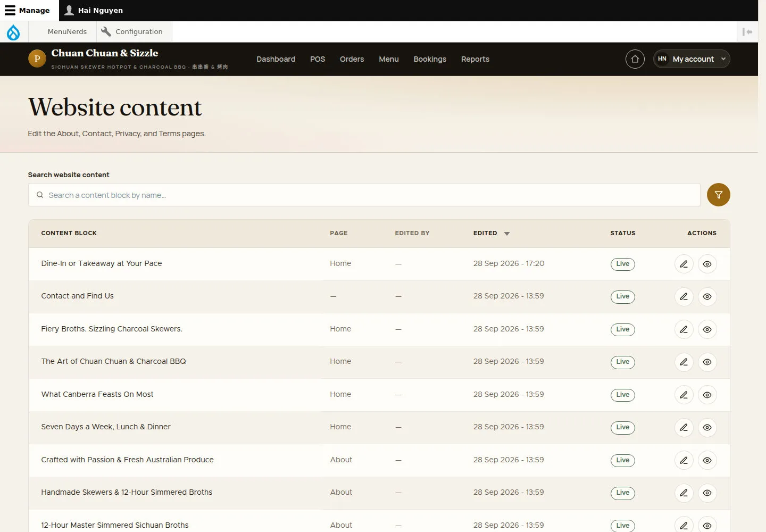Click Home page cell for Seven Days a Week
The height and width of the screenshot is (532, 766).
click(340, 427)
